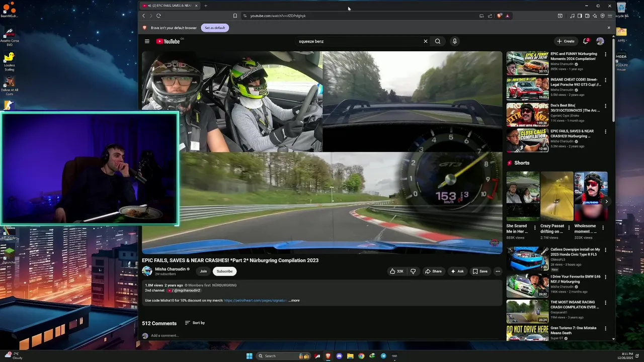Open the taskbar clock showing 8:11 PM
This screenshot has height=362, width=644.
click(627, 356)
